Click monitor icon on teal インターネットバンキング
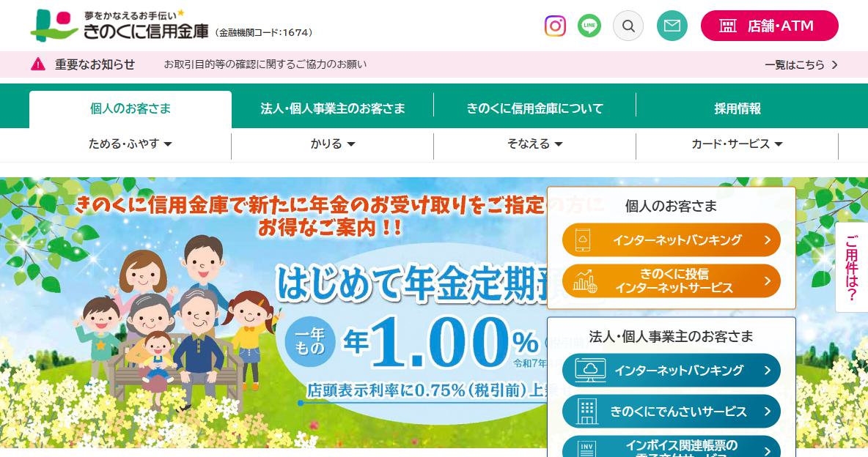 point(590,370)
